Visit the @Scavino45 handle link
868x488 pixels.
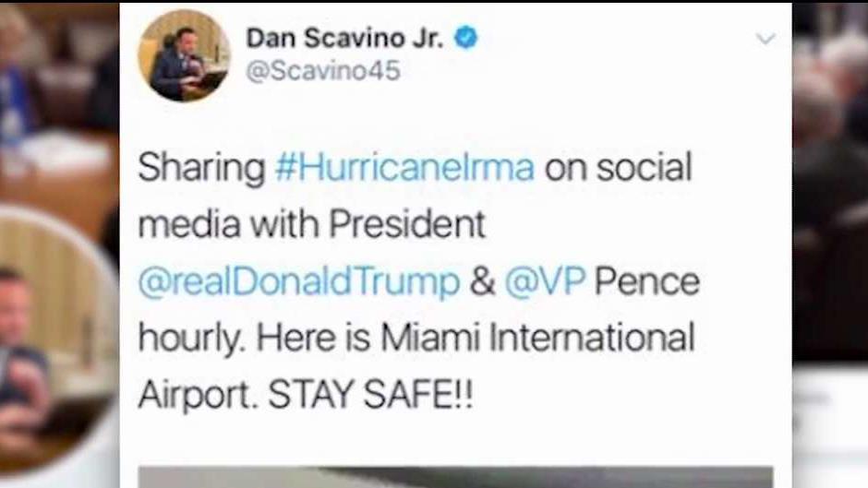[x=323, y=71]
